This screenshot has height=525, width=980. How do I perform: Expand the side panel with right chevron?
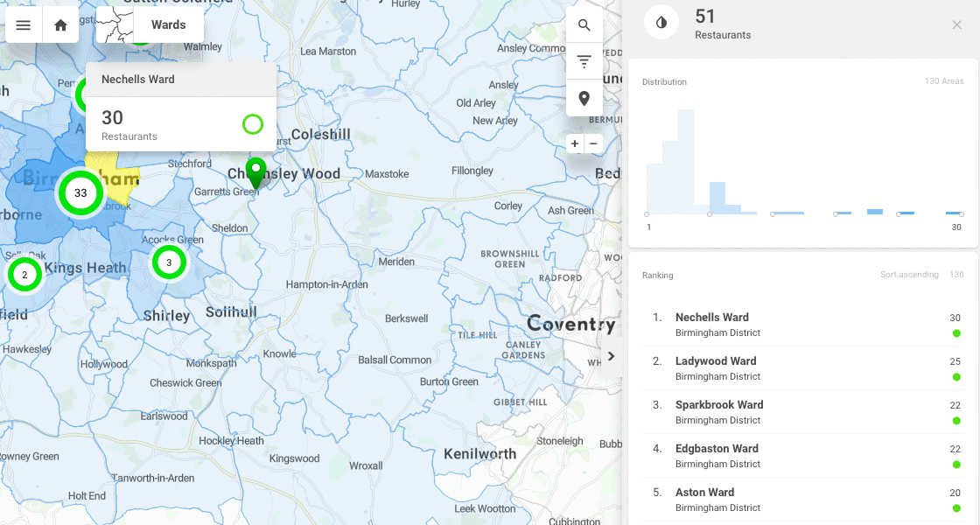click(610, 356)
